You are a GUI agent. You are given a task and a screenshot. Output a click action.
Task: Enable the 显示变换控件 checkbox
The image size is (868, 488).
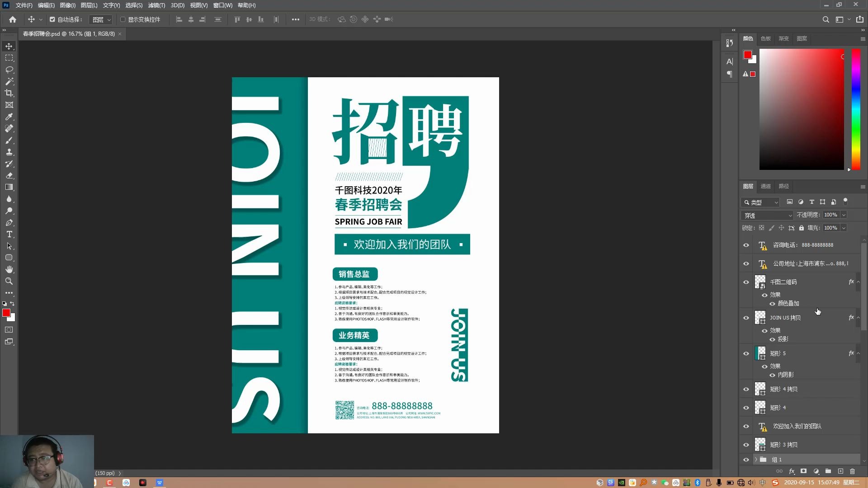pos(123,19)
